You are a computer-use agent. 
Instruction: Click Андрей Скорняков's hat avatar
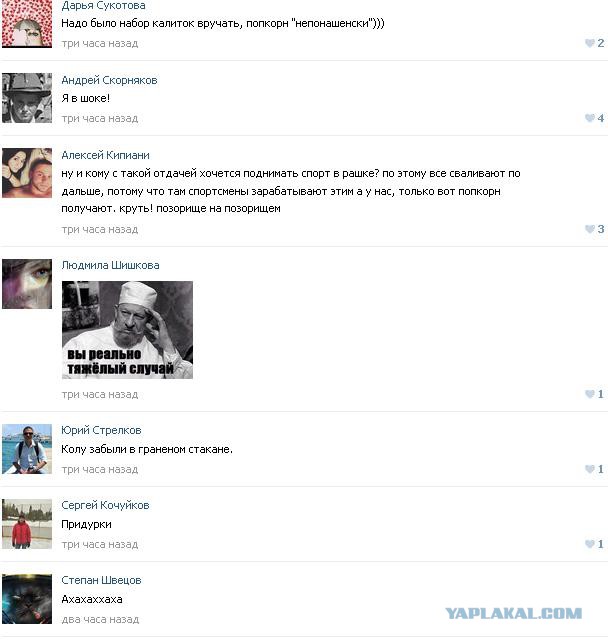pyautogui.click(x=27, y=98)
